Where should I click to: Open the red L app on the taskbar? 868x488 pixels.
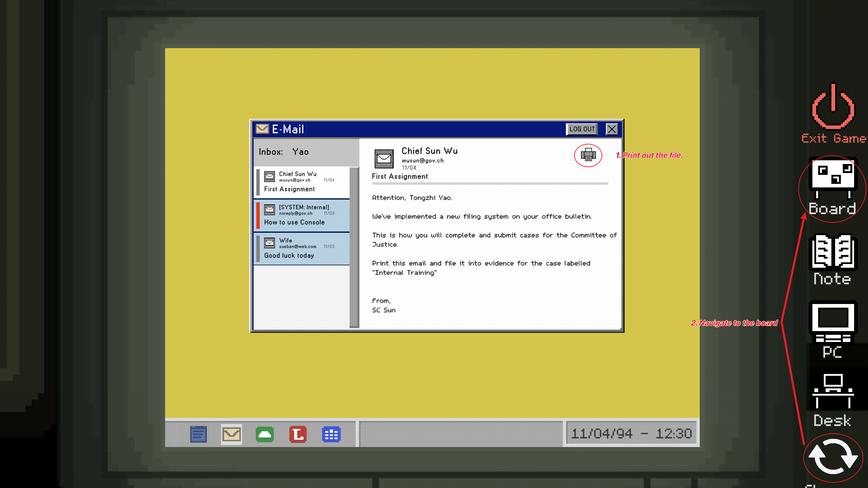tap(297, 433)
